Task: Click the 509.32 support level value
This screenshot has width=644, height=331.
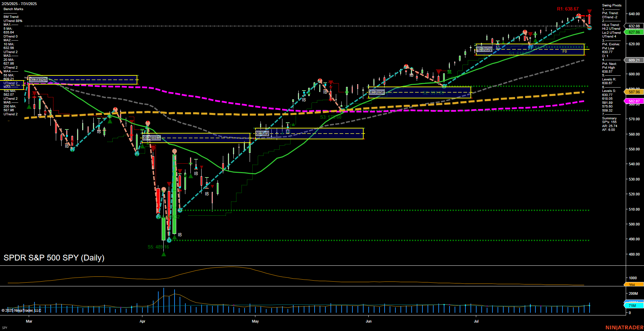Action: [607, 111]
